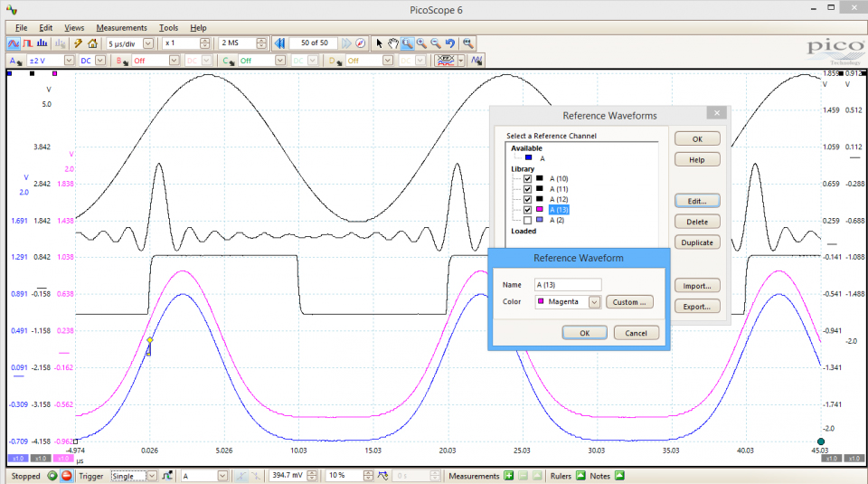The image size is (868, 484).
Task: Go to first waveform buffer
Action: [x=280, y=43]
